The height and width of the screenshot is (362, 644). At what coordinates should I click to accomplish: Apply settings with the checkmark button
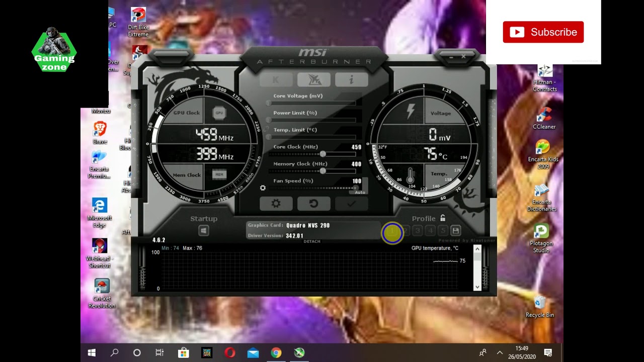[x=351, y=204]
